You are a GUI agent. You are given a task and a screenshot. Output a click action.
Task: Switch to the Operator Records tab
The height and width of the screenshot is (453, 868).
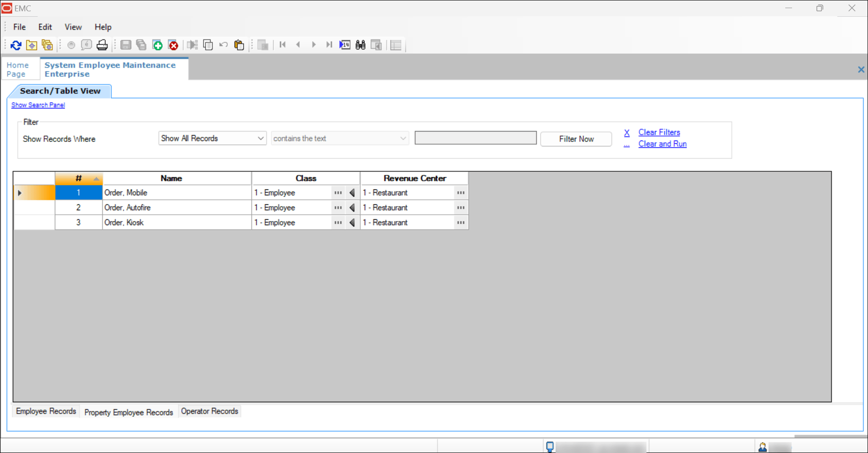click(x=209, y=411)
